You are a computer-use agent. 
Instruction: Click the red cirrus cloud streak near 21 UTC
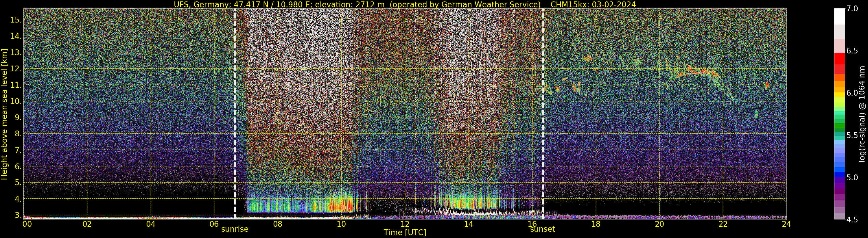[699, 72]
